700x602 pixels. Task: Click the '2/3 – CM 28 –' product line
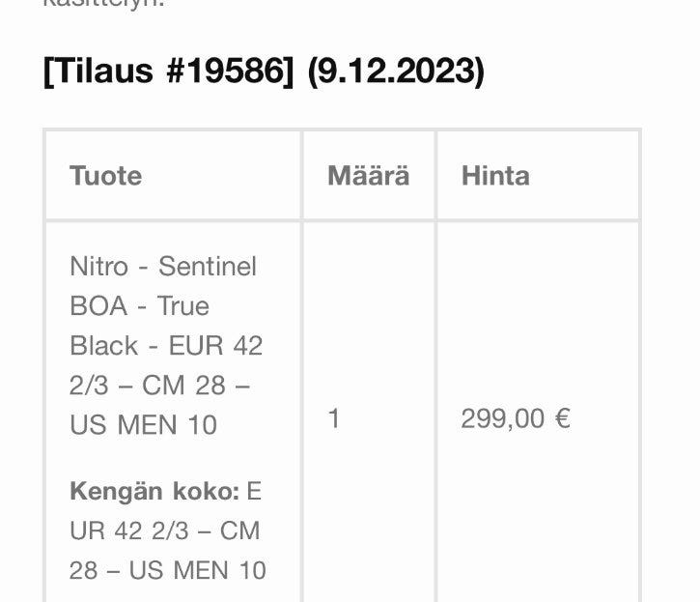coord(159,385)
